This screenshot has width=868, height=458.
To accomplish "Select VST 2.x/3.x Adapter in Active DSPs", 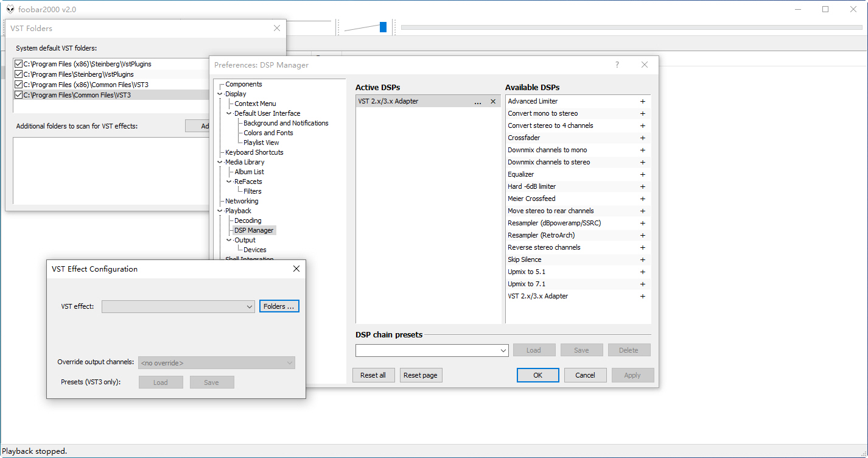I will [x=428, y=102].
